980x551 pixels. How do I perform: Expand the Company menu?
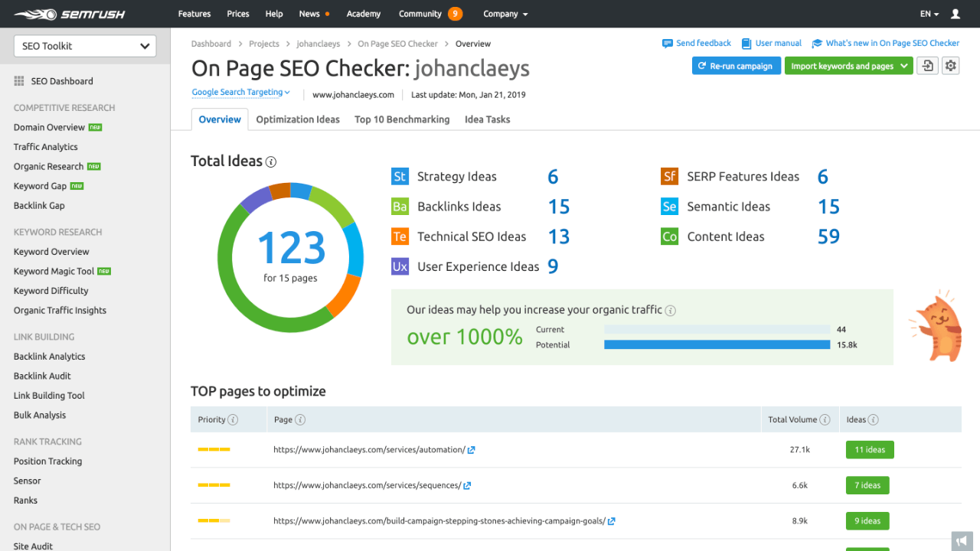click(505, 14)
